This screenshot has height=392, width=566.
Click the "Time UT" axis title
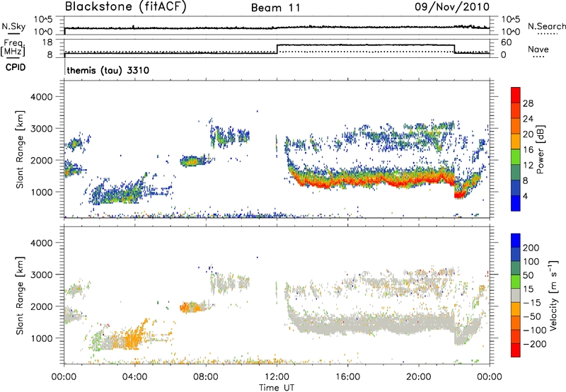pos(277,388)
